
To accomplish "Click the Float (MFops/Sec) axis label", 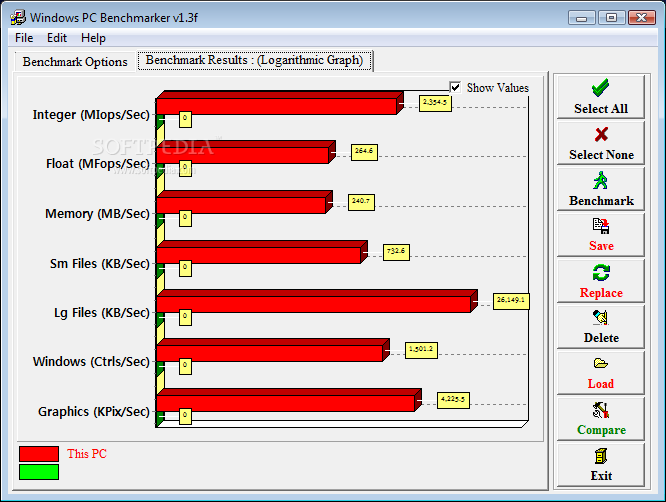I will pos(98,164).
